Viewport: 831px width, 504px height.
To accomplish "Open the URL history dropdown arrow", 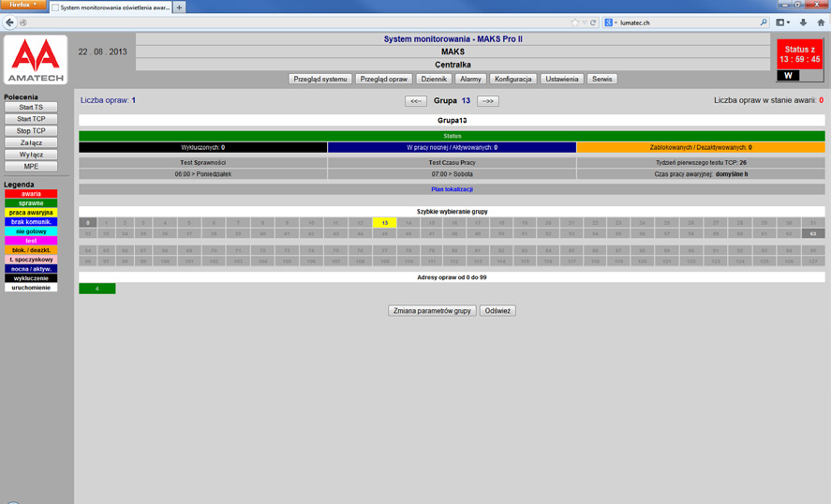I will click(x=585, y=22).
